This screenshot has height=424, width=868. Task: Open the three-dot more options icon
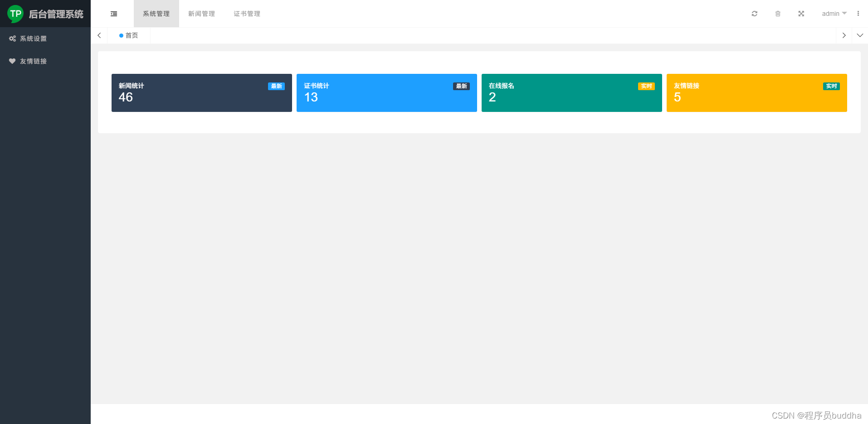tap(858, 14)
